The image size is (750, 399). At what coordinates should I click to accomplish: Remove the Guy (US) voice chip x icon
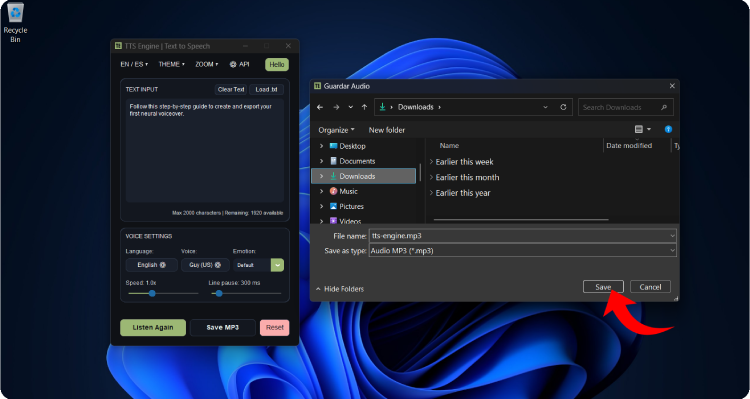point(218,265)
